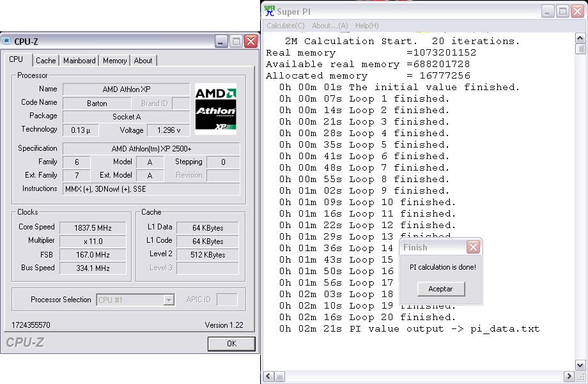Viewport: 588px width, 384px height.
Task: Maximize the Super PI window
Action: click(x=563, y=12)
